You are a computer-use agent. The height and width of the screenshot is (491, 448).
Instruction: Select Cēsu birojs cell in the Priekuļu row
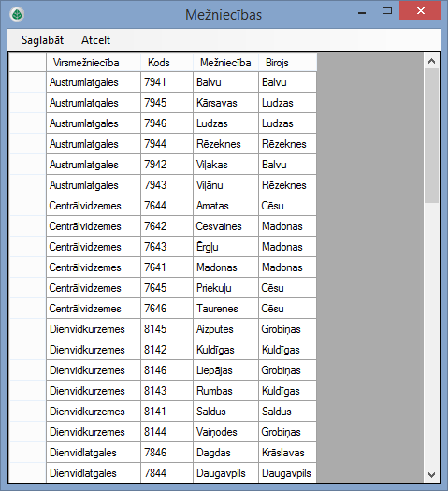[288, 288]
